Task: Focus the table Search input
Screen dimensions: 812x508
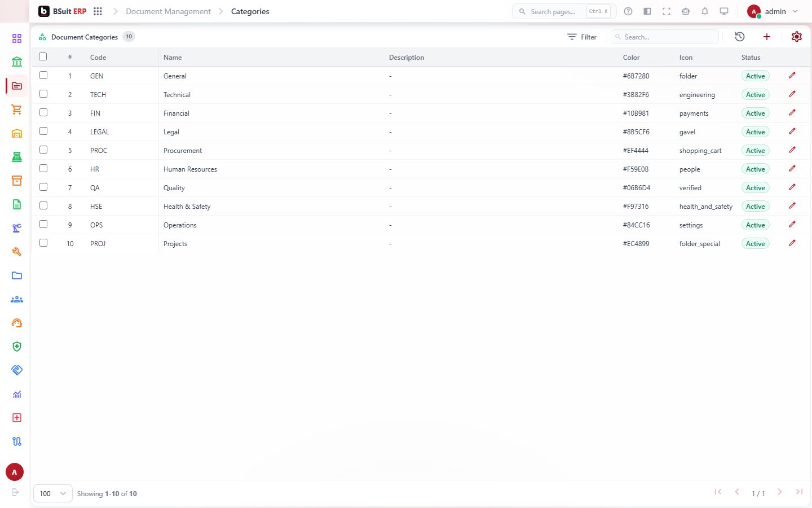Action: click(x=665, y=37)
